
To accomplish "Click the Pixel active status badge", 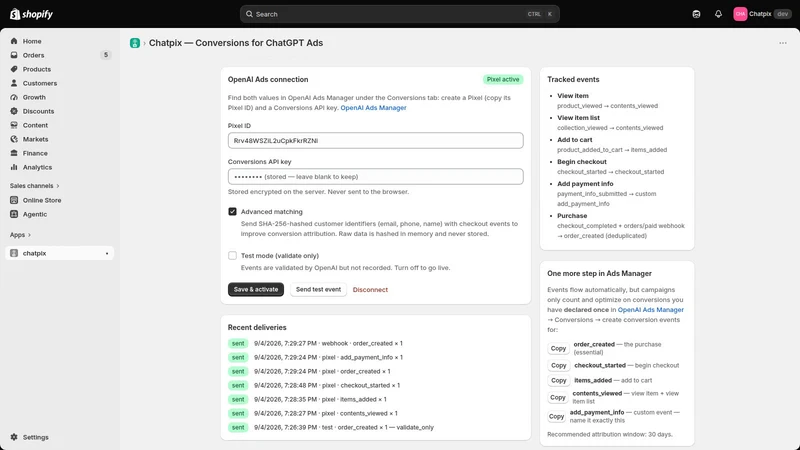I will (503, 80).
